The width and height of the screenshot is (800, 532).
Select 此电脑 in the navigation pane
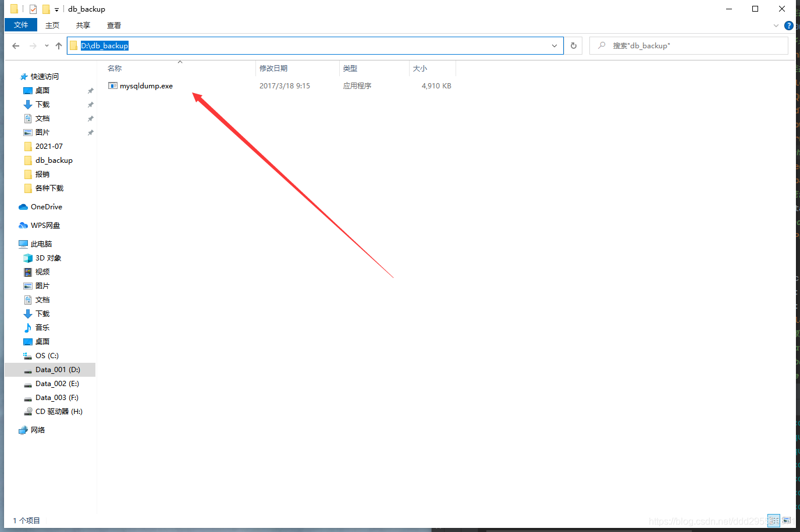[x=41, y=244]
